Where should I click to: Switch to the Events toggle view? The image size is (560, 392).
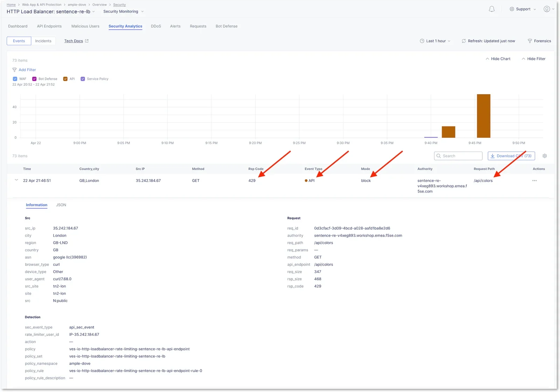19,41
